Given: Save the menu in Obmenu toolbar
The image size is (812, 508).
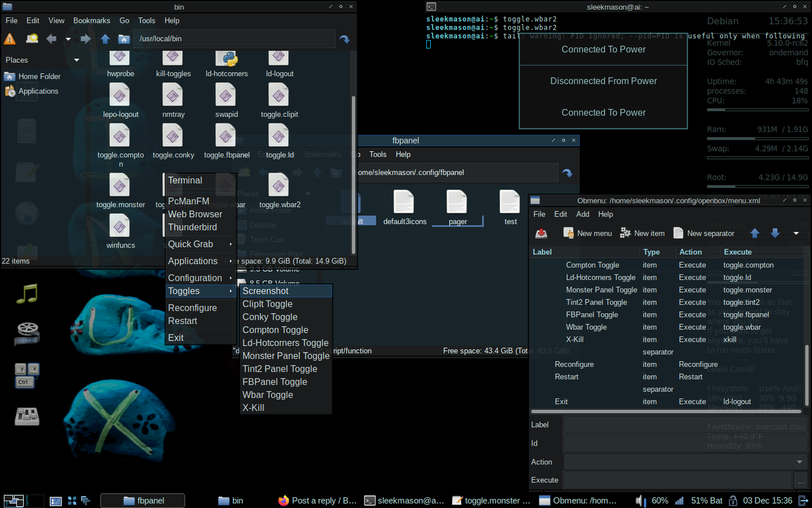Looking at the screenshot, I should [x=541, y=233].
